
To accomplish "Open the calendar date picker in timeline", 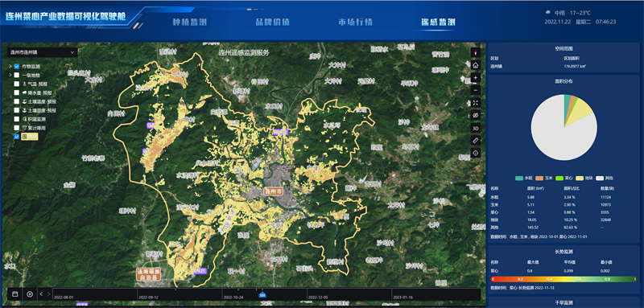I will point(14,294).
